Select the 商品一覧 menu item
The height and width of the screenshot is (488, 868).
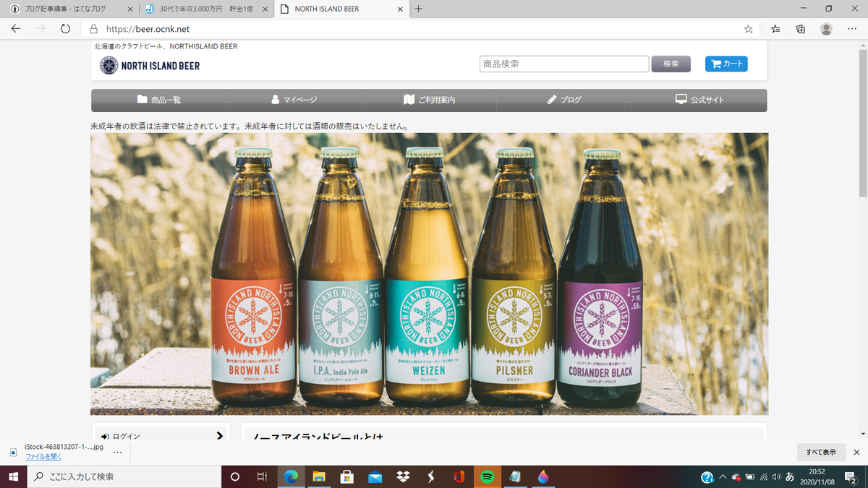[x=159, y=100]
